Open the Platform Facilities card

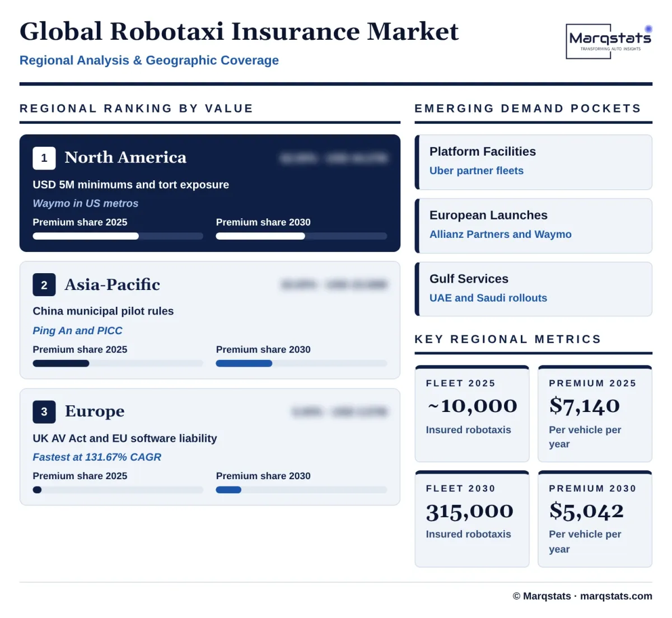[x=534, y=162]
